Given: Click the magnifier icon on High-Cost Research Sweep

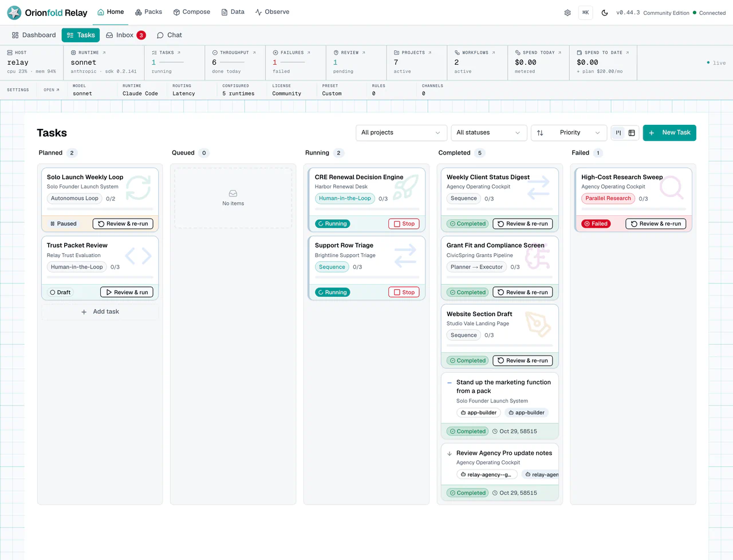Looking at the screenshot, I should (671, 187).
